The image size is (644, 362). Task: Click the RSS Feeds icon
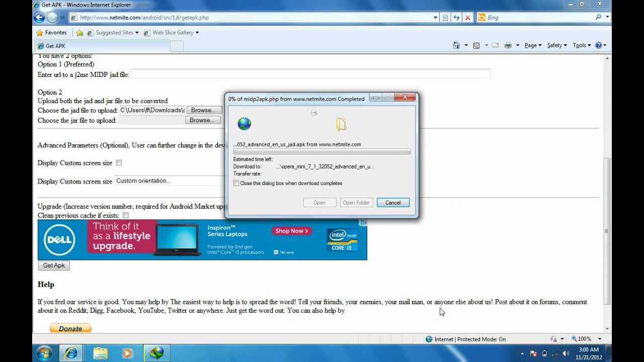click(x=476, y=45)
